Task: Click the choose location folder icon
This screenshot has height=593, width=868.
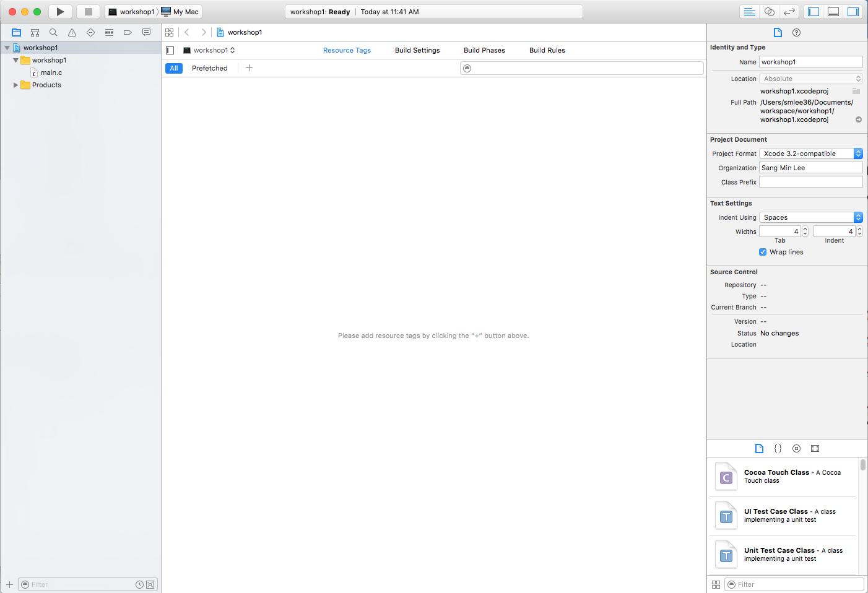Action: pyautogui.click(x=856, y=91)
